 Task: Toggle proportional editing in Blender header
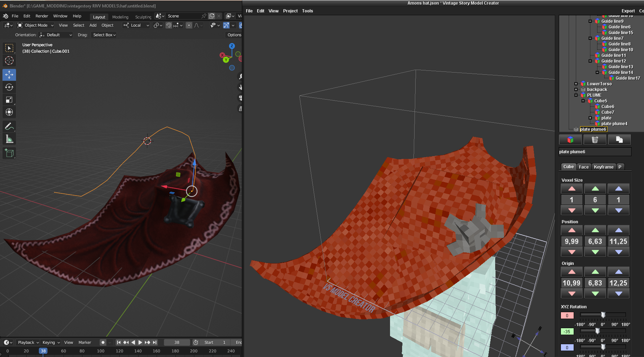189,25
